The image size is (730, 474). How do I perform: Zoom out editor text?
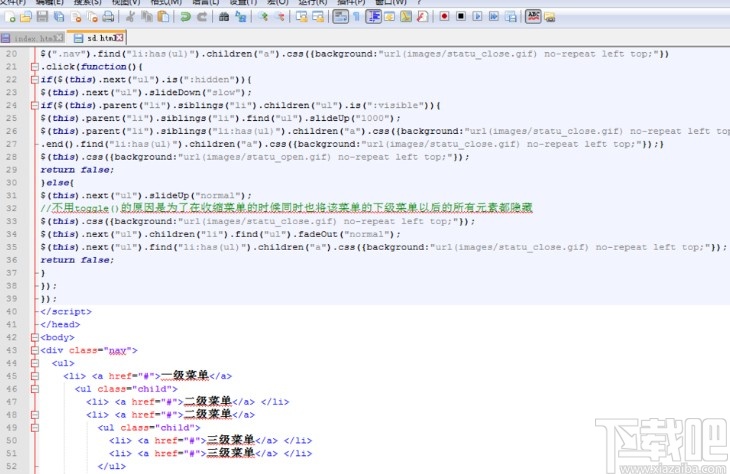(x=280, y=17)
